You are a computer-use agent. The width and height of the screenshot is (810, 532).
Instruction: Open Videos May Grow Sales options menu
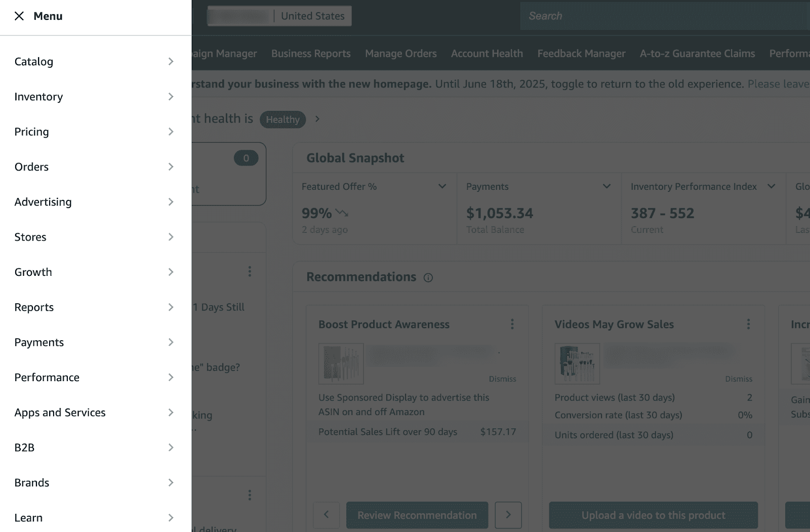coord(748,324)
